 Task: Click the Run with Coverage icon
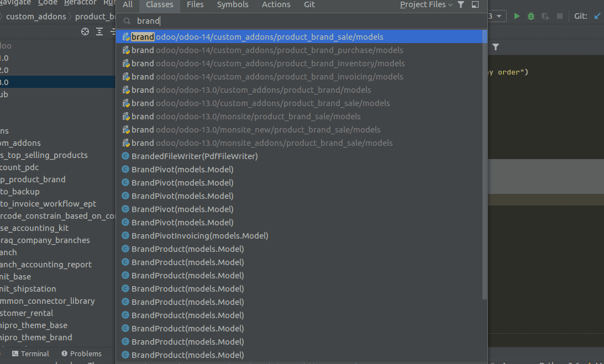[545, 16]
